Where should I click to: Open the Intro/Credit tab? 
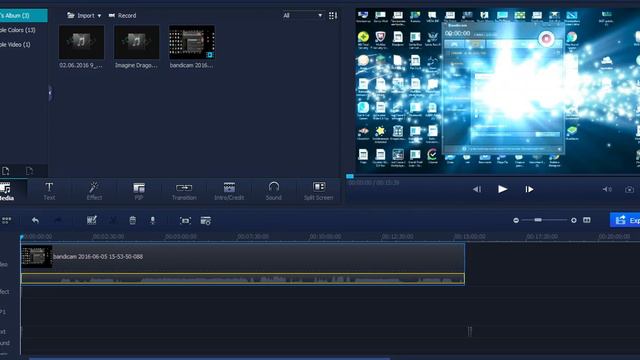(x=229, y=191)
